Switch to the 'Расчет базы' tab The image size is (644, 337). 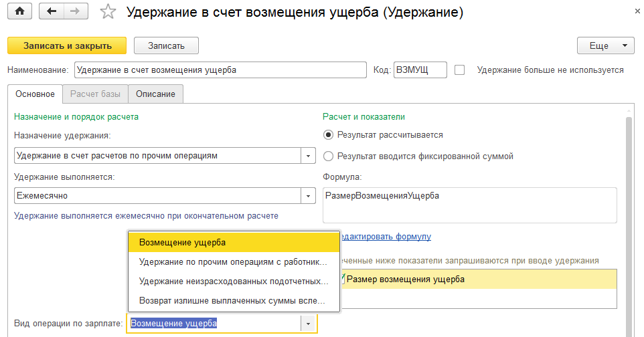tap(95, 94)
